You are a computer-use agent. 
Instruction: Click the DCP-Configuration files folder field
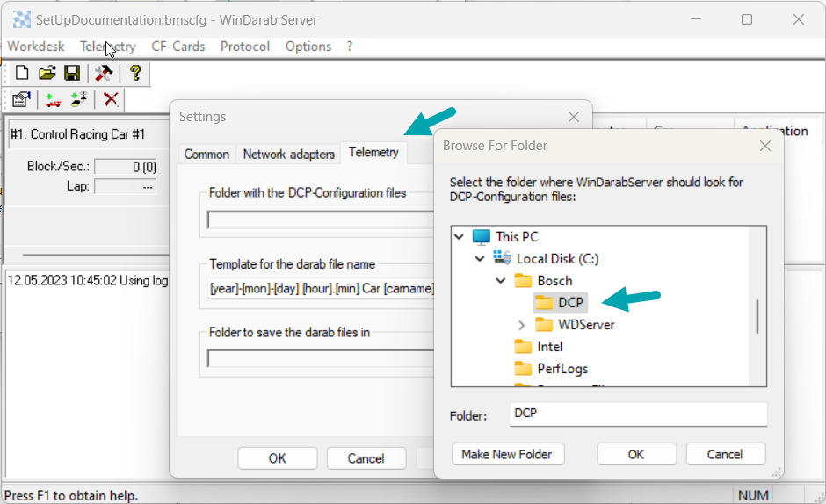[321, 220]
